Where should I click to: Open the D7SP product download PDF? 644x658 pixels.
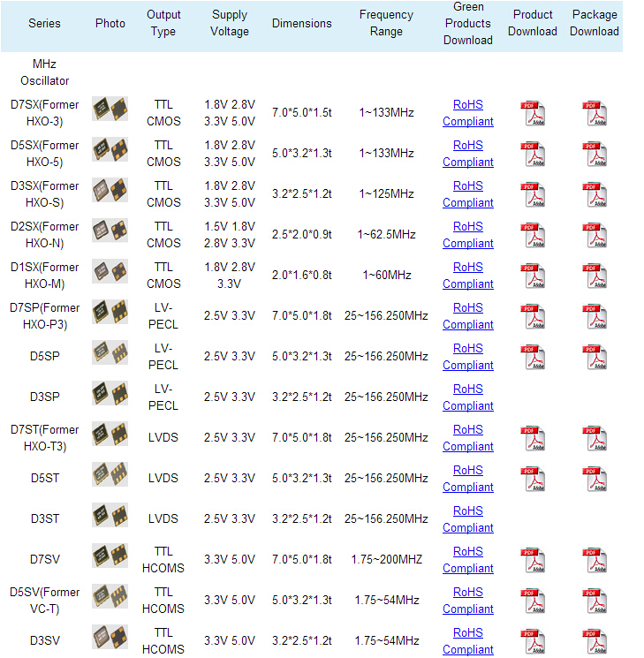(533, 316)
